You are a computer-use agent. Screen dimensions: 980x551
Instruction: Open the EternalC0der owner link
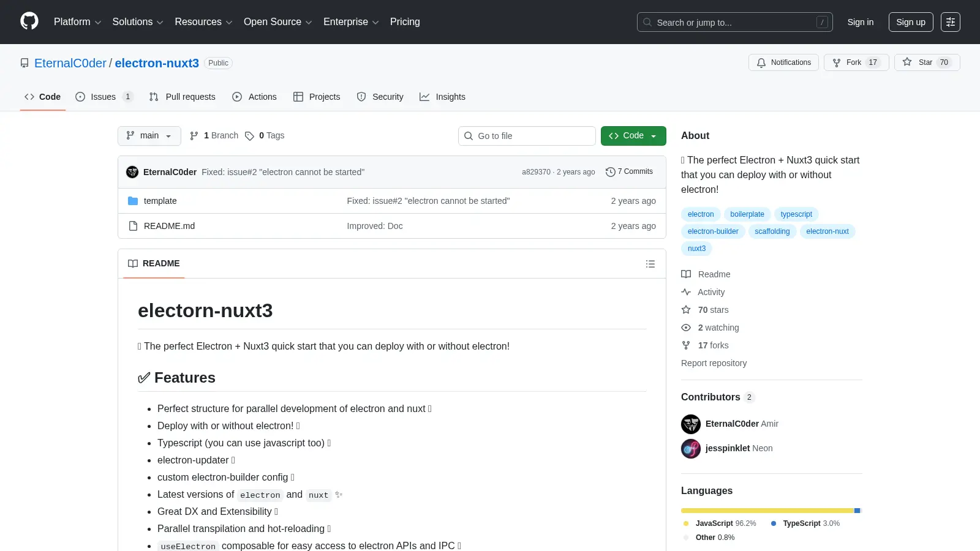[x=70, y=63]
